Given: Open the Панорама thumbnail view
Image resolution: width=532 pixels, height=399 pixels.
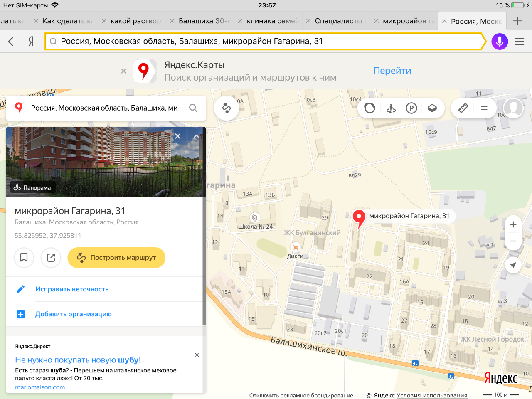Looking at the screenshot, I should click(x=32, y=187).
